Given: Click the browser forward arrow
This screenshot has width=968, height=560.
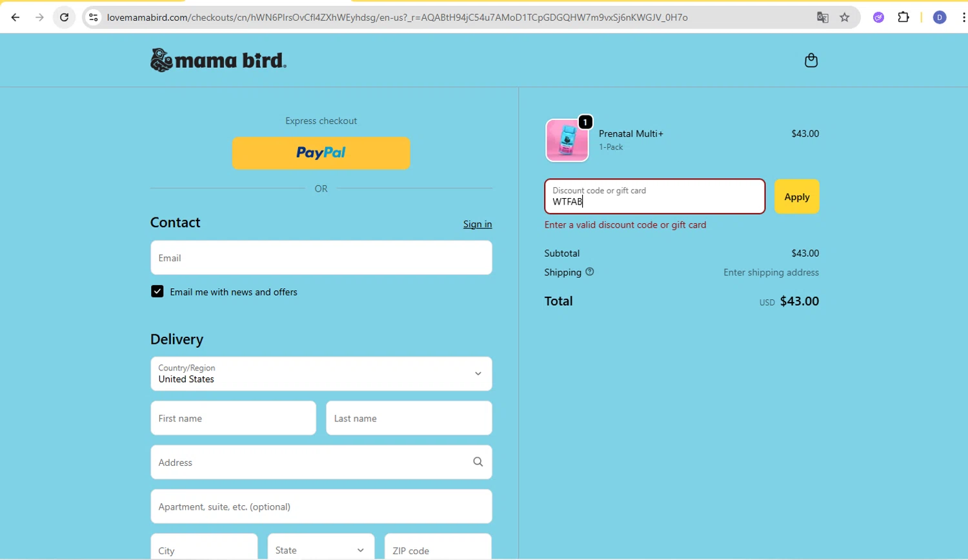Looking at the screenshot, I should [x=39, y=17].
